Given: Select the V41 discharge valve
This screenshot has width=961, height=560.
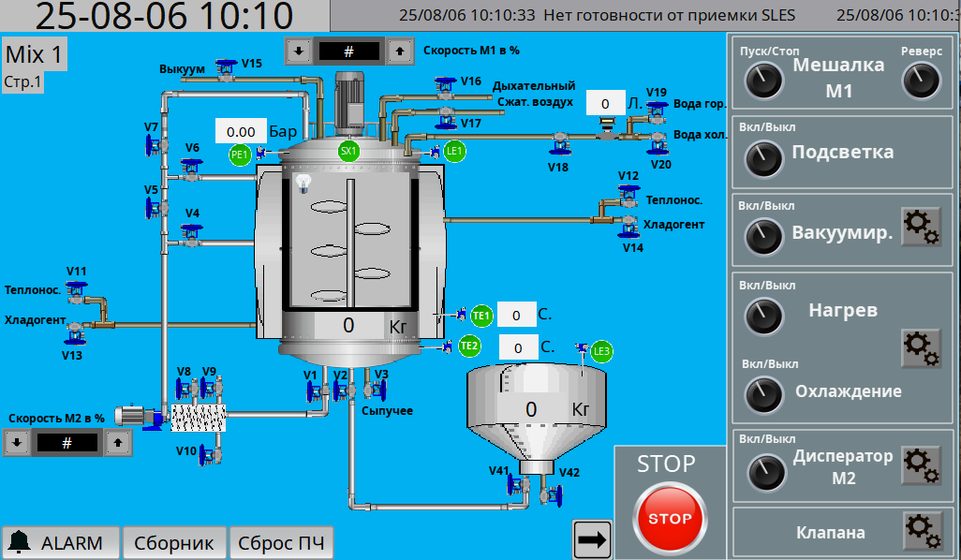Looking at the screenshot, I should click(514, 484).
